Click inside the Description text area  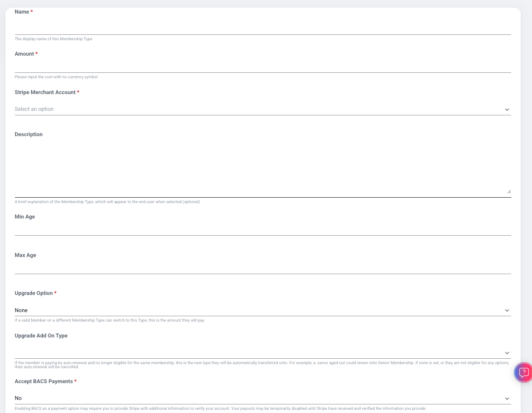pyautogui.click(x=262, y=168)
